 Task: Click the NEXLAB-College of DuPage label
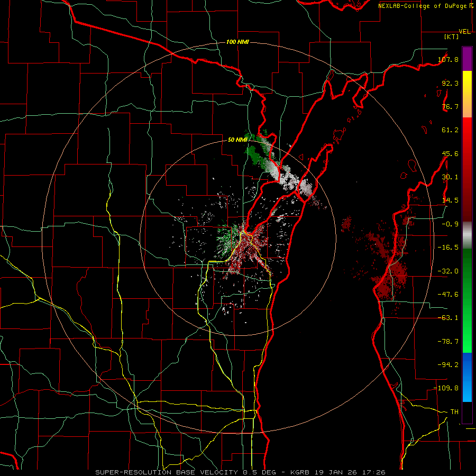pyautogui.click(x=422, y=6)
